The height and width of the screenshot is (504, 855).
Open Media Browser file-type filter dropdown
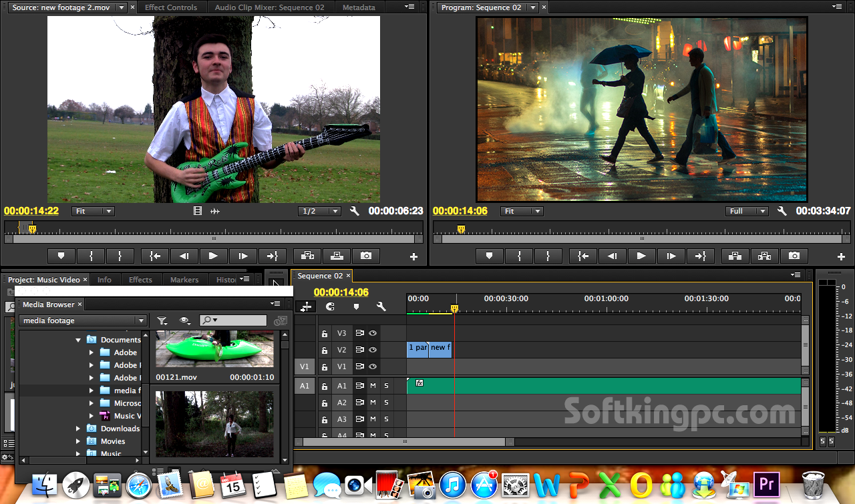coord(162,320)
